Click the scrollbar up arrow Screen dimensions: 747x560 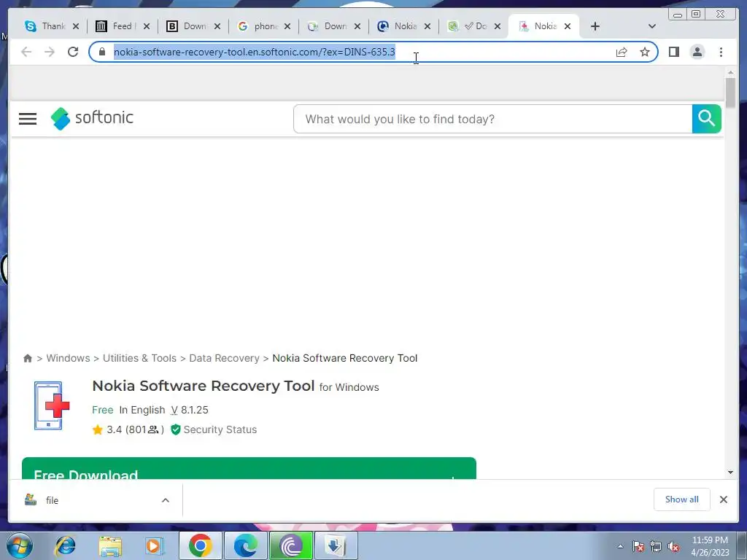coord(730,72)
